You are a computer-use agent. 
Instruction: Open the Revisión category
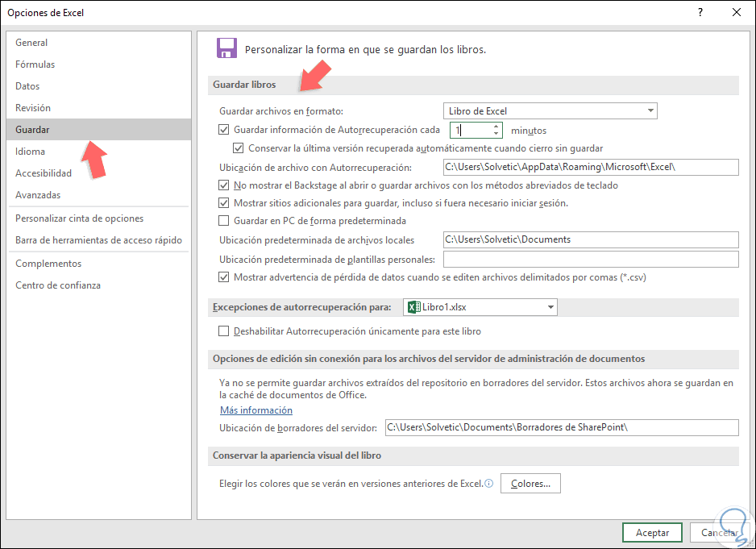click(x=99, y=107)
